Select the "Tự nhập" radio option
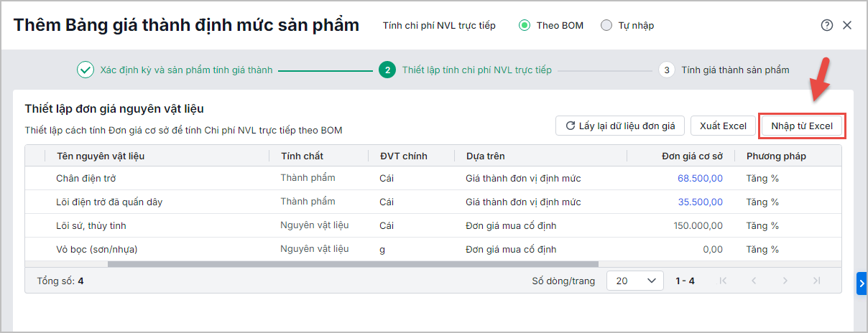This screenshot has width=868, height=333. (x=606, y=26)
